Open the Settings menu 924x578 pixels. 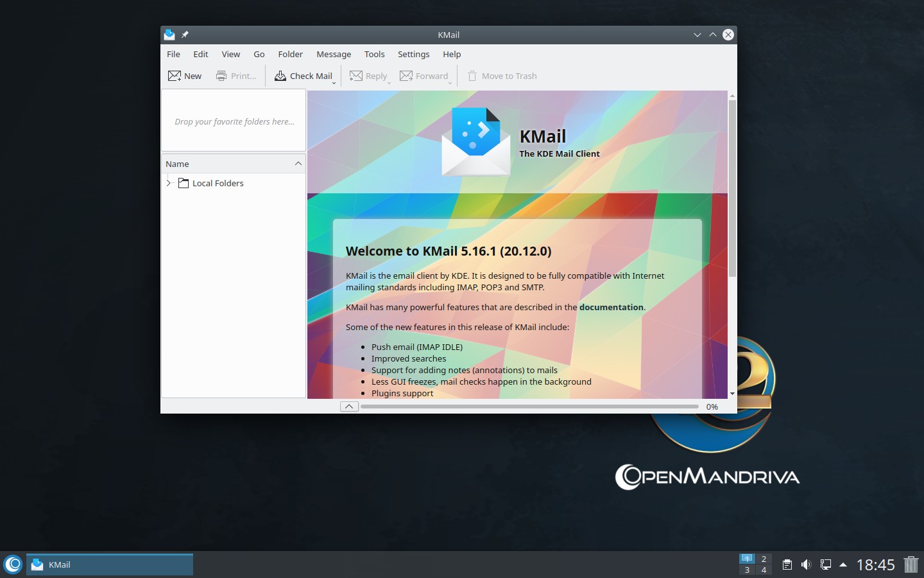pyautogui.click(x=413, y=54)
